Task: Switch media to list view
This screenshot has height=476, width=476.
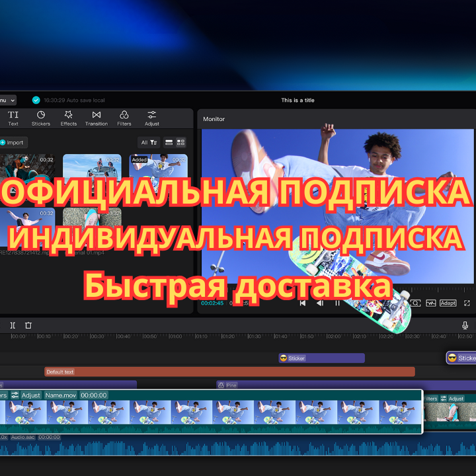Action: click(x=169, y=142)
